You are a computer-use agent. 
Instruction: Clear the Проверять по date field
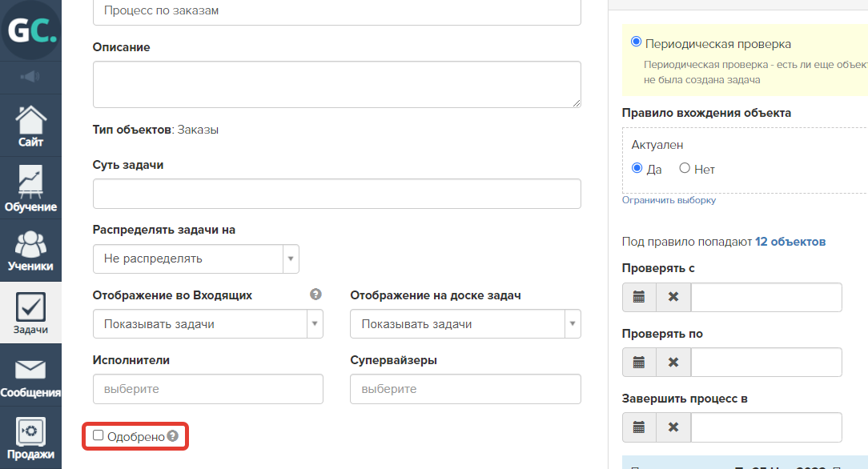[x=673, y=363]
